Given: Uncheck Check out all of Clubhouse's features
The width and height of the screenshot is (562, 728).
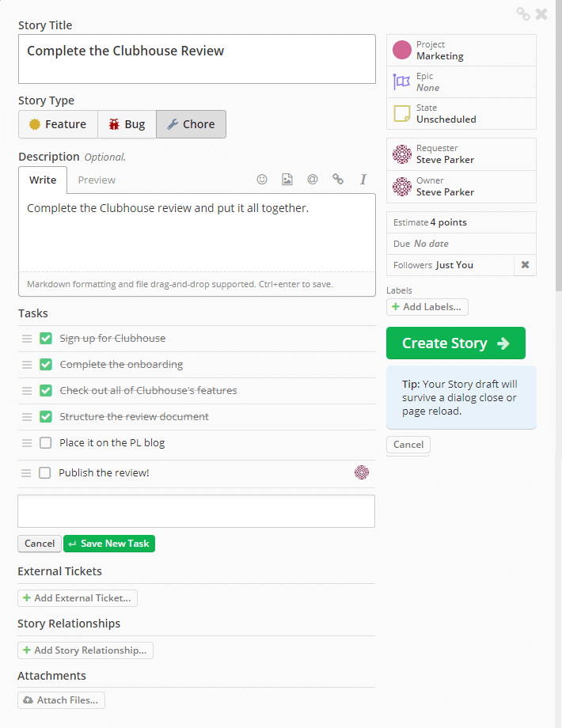Looking at the screenshot, I should (46, 390).
